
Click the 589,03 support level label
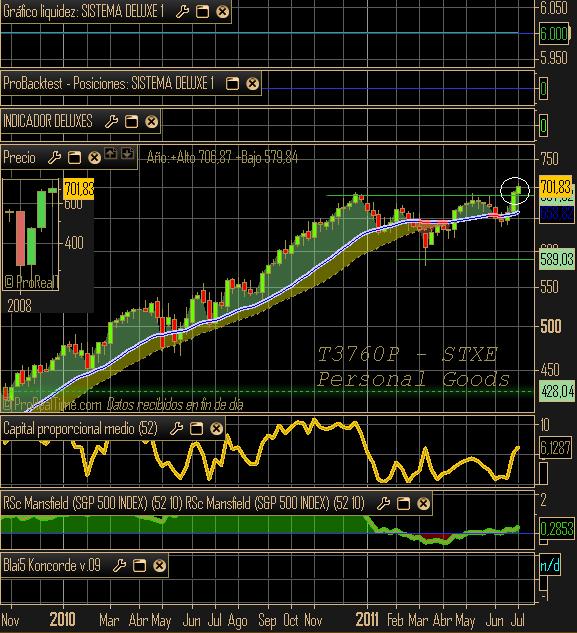pos(557,259)
